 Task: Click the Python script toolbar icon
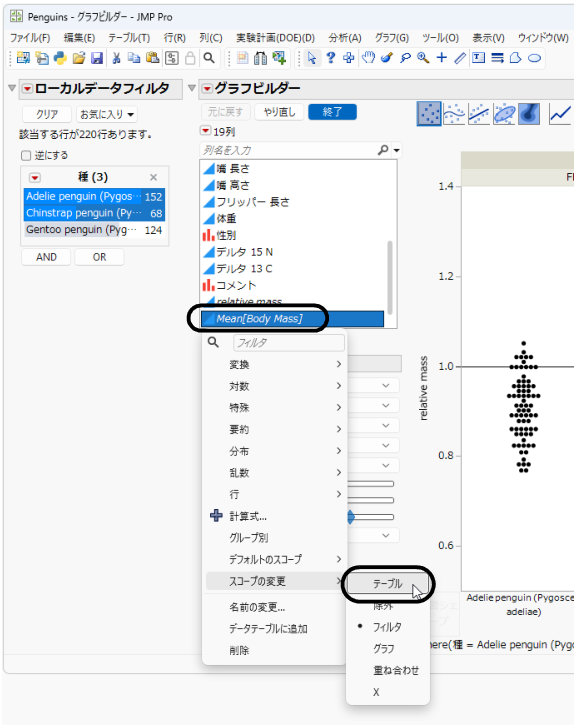(x=60, y=58)
